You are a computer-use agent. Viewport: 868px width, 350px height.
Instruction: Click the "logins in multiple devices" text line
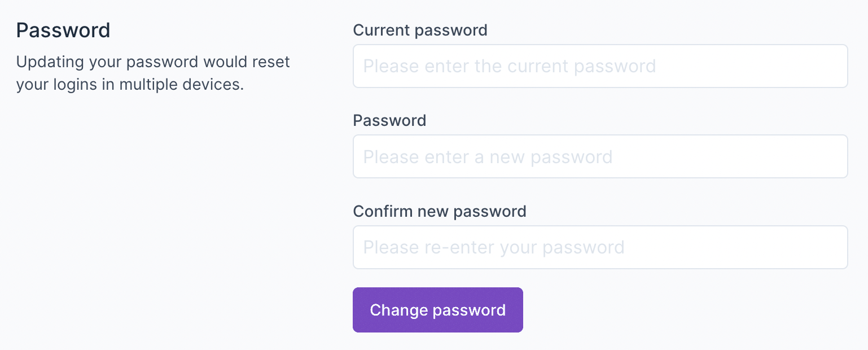coord(130,85)
